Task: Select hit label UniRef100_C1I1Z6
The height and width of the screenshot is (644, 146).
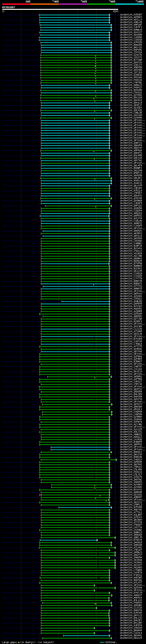Action: pyautogui.click(x=131, y=329)
